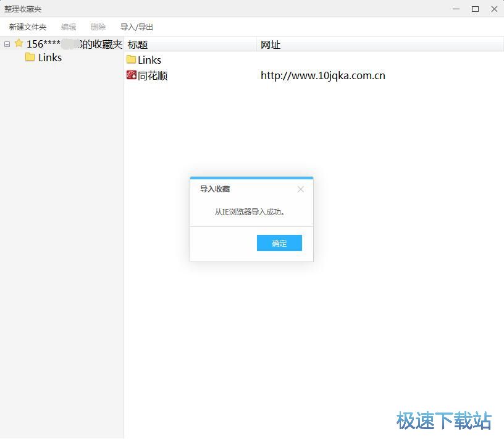The image size is (504, 439).
Task: Click the 编辑 toolbar option
Action: click(69, 27)
